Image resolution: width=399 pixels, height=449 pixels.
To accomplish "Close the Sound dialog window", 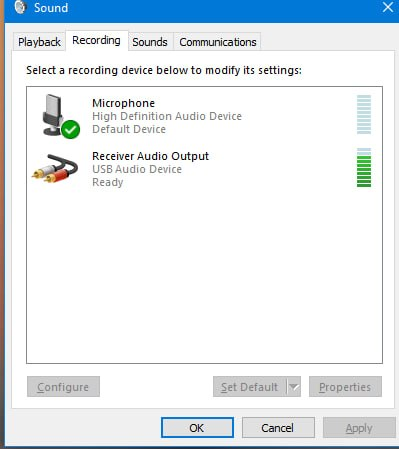I will pos(388,7).
